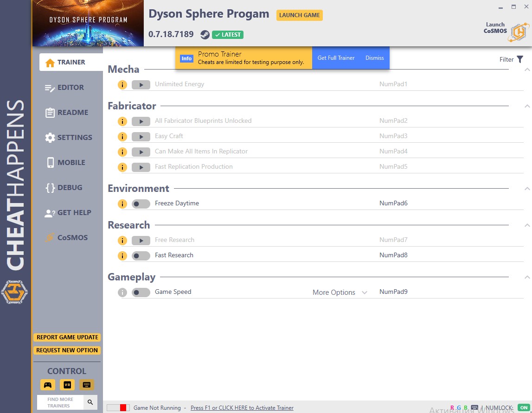The width and height of the screenshot is (532, 413).
Task: Click the blue Info badge in banner
Action: (186, 58)
